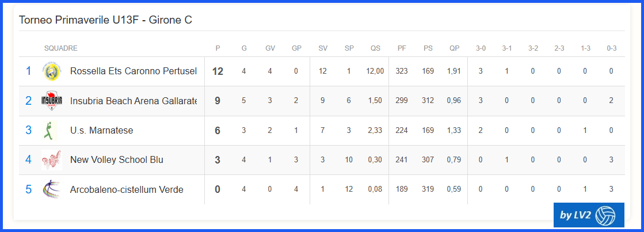Click rank number 1 in standings
Screen dimensions: 644x232
(28, 71)
